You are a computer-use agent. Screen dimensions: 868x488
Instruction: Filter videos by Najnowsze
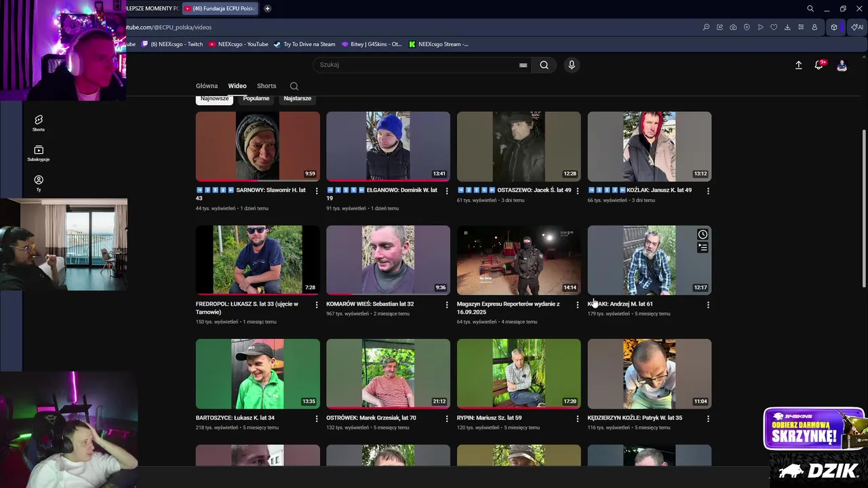tap(214, 99)
